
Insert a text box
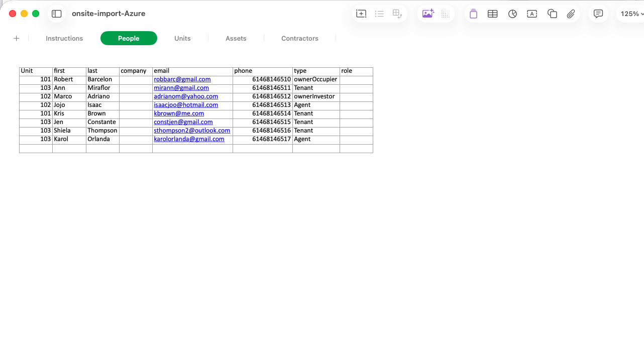[x=532, y=14]
